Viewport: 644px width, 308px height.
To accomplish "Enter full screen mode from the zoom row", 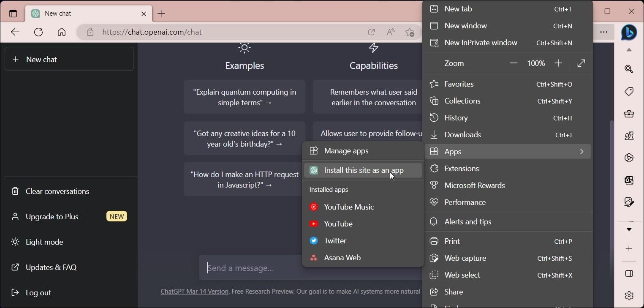I will pos(582,63).
